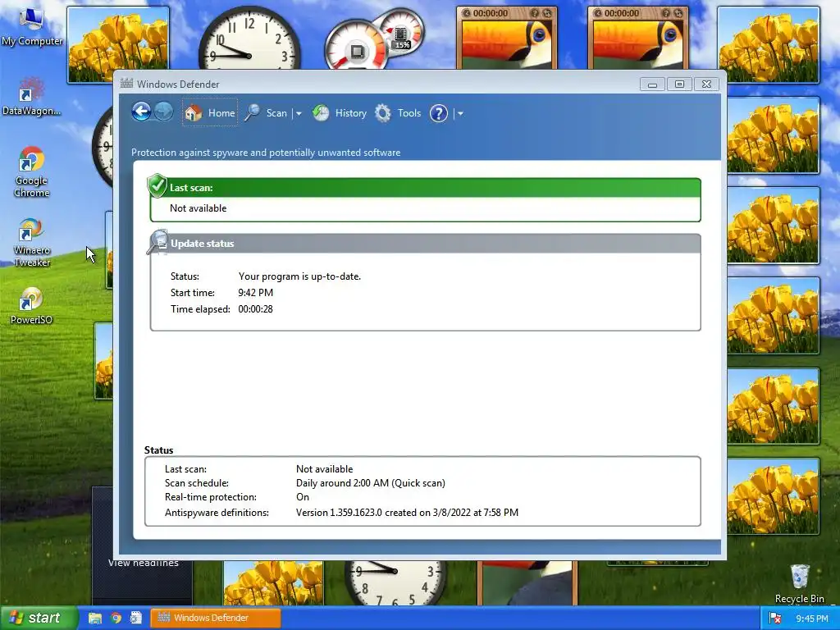This screenshot has height=630, width=840.
Task: Open the Windows Start menu
Action: tap(39, 618)
